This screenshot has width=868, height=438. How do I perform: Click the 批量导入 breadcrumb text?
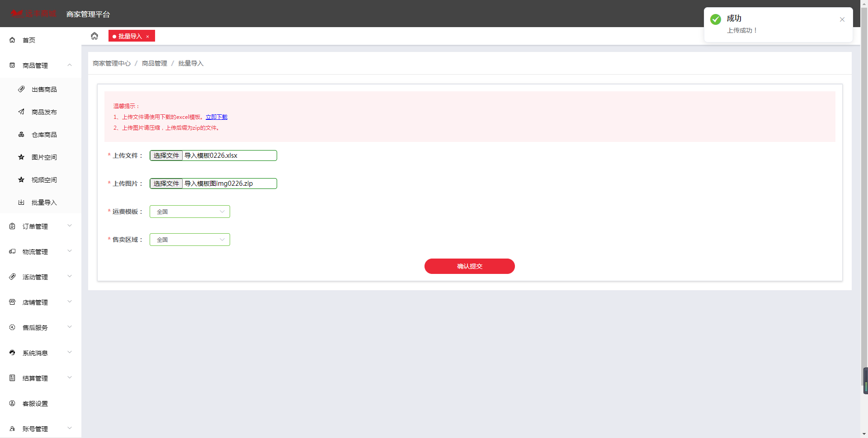[191, 63]
